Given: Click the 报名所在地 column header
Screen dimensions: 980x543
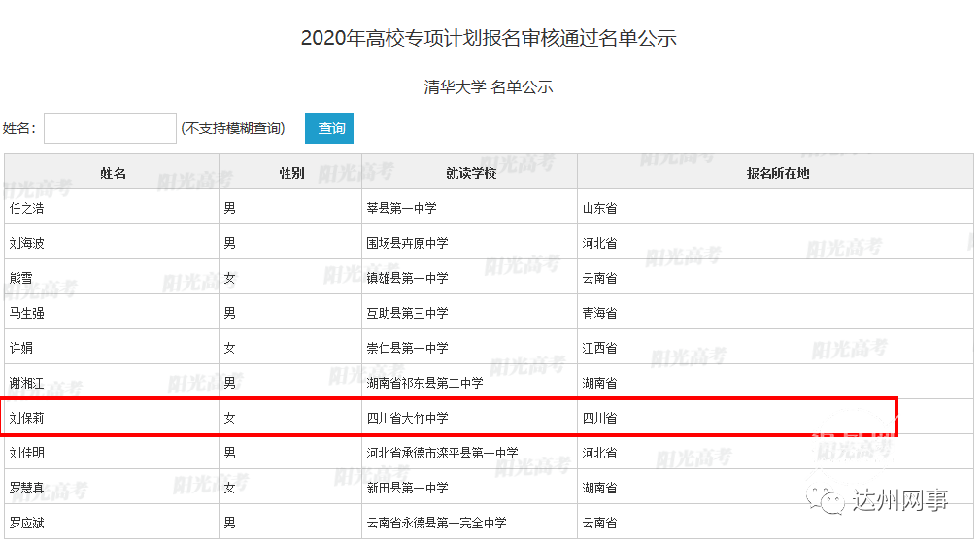Looking at the screenshot, I should pos(778,173).
